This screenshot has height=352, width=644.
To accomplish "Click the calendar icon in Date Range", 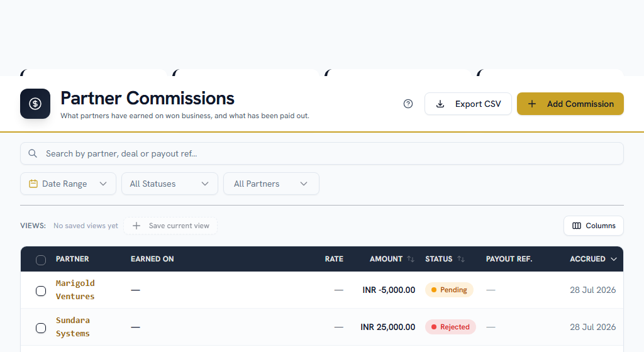I will [33, 184].
